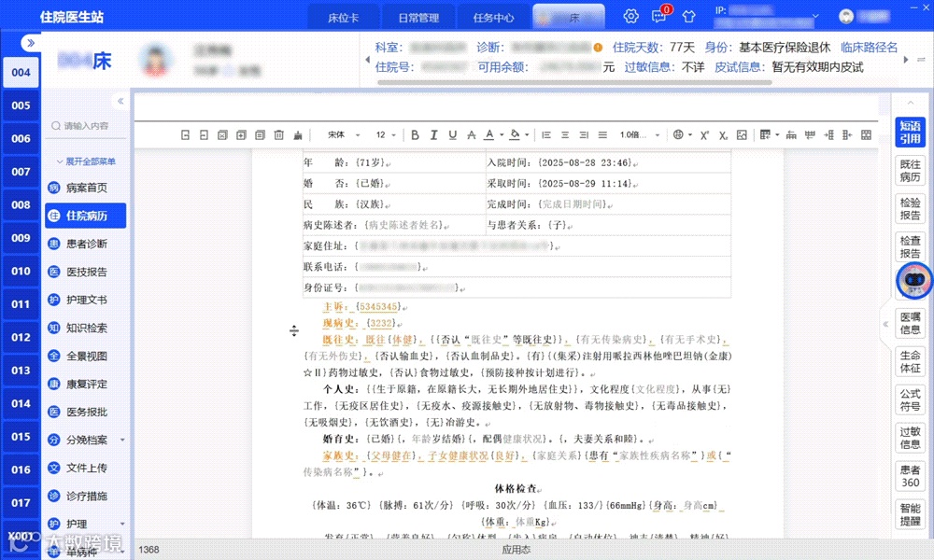Justify text in editor toolbar
This screenshot has width=934, height=560.
[602, 135]
